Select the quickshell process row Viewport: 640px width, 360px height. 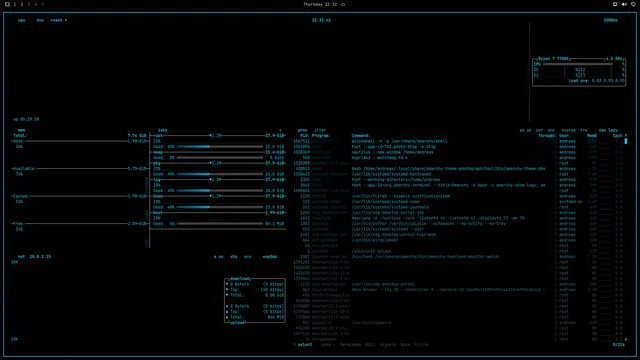(x=458, y=141)
